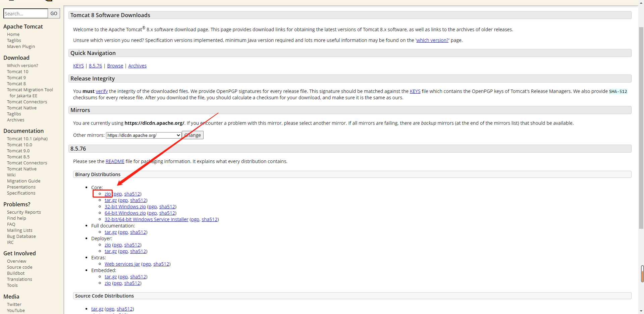Open the mirrors dropdown list
Viewport: 644px width, 314px height.
click(144, 135)
